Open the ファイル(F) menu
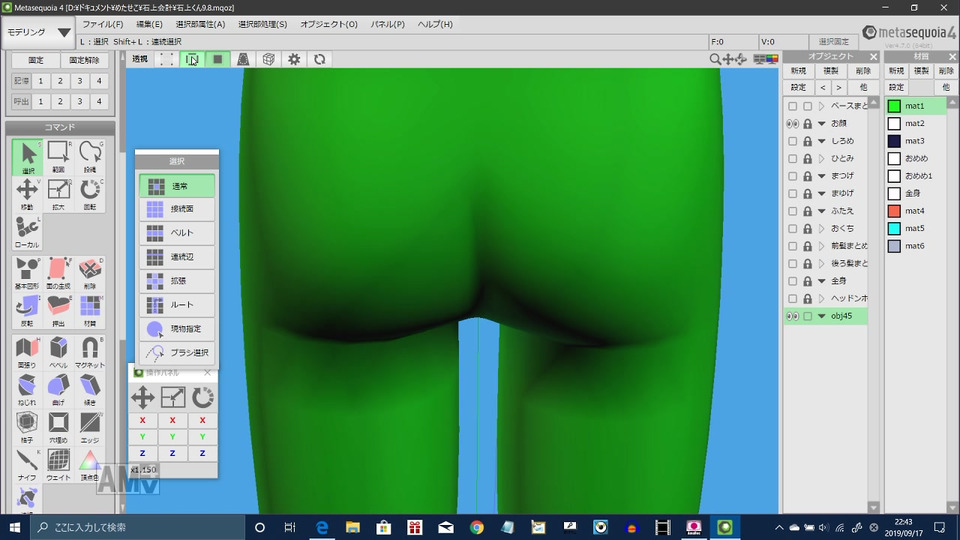The height and width of the screenshot is (540, 960). 103,24
